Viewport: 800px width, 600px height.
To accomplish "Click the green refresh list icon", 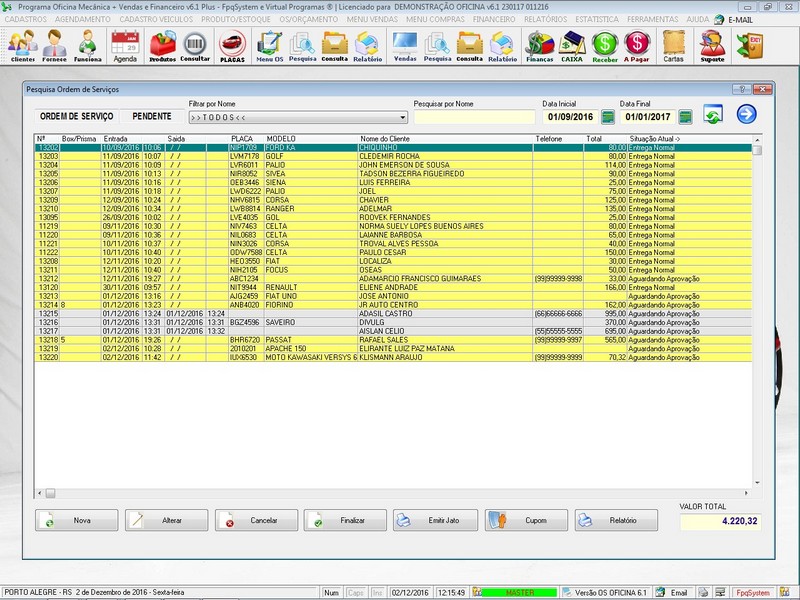I will click(x=713, y=114).
